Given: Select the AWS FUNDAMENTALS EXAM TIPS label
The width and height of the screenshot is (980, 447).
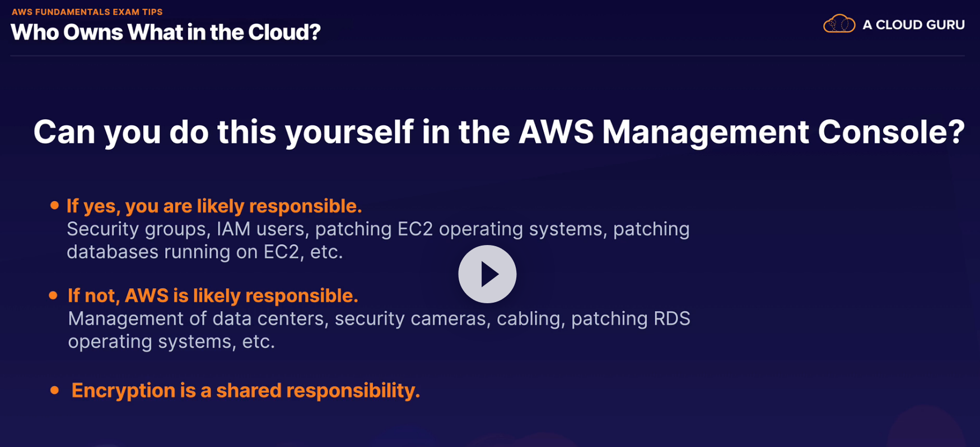Looking at the screenshot, I should (x=87, y=12).
